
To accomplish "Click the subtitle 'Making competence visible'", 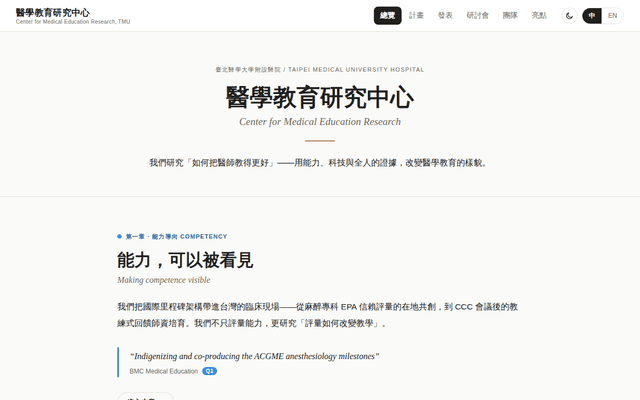I will click(x=164, y=280).
